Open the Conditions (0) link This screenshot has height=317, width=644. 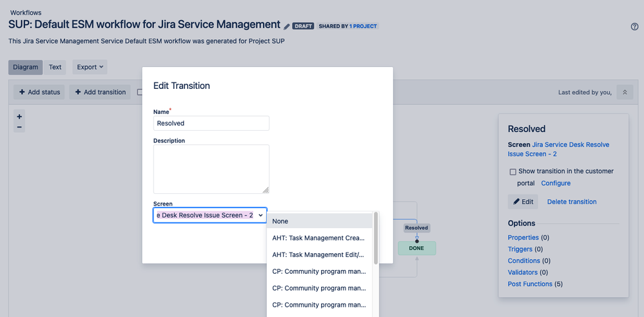tap(524, 261)
